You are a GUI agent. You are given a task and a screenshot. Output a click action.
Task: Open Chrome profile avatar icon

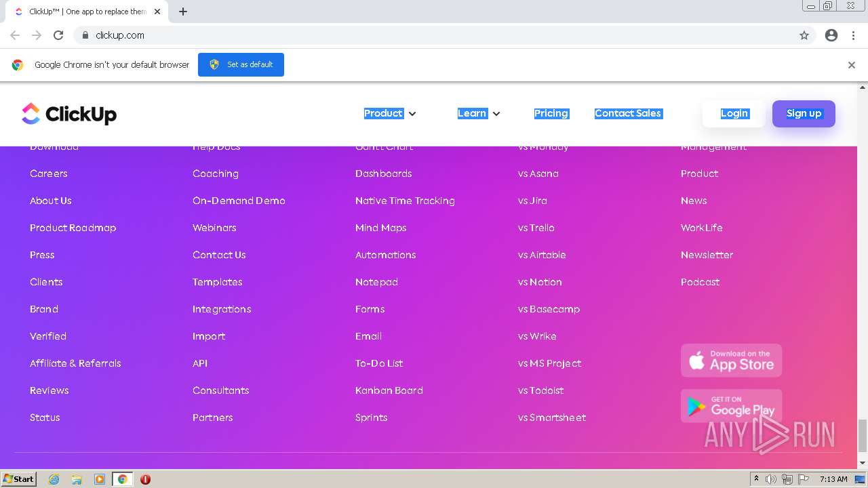tap(831, 35)
